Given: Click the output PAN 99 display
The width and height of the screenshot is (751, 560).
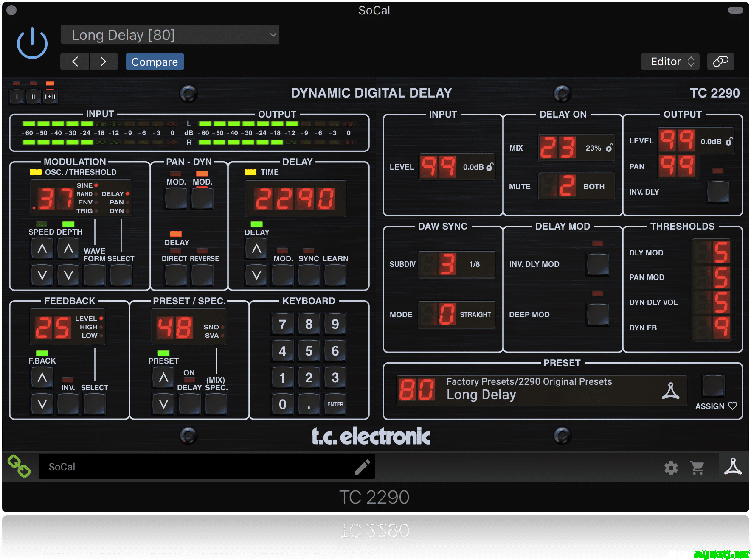Looking at the screenshot, I should [x=677, y=166].
